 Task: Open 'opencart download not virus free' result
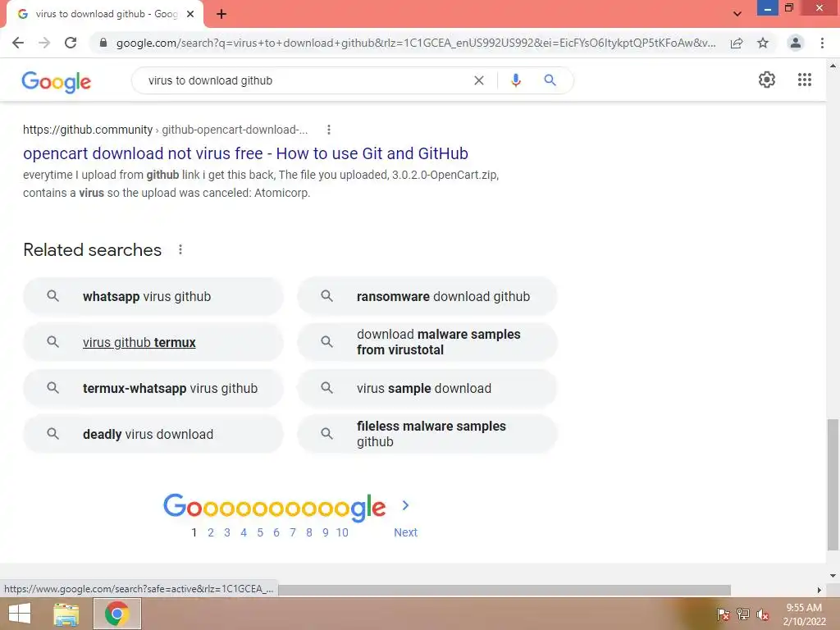point(245,153)
